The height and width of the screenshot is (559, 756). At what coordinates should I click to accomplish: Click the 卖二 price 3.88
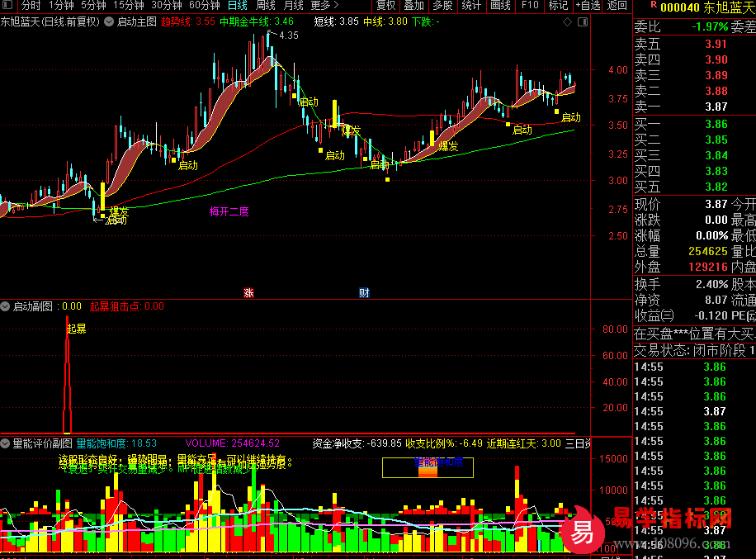[716, 91]
